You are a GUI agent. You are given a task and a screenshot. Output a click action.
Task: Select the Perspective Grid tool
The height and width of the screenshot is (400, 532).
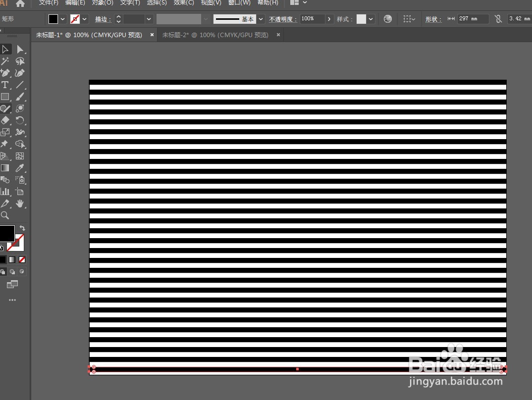tap(5, 156)
